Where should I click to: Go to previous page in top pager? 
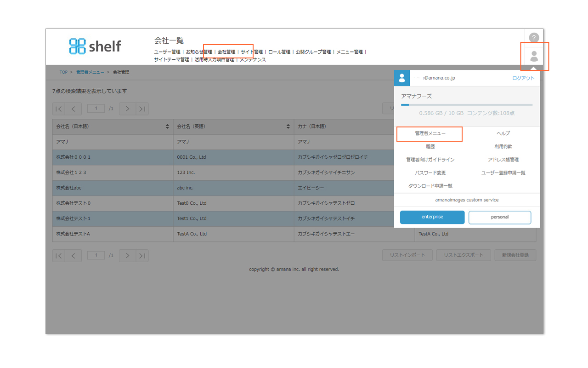pos(73,109)
